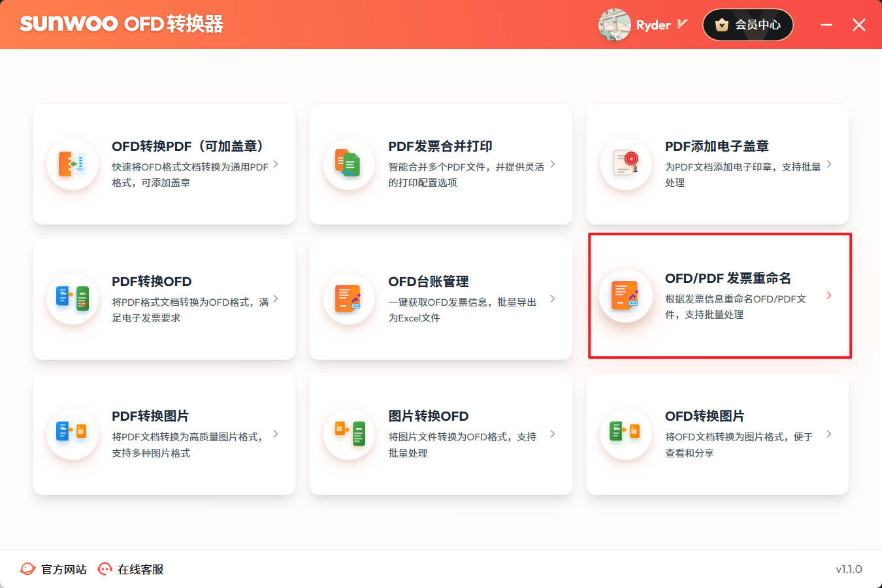
Task: Open the OFD/PDF 发票重命名 orange chevron
Action: 829,295
